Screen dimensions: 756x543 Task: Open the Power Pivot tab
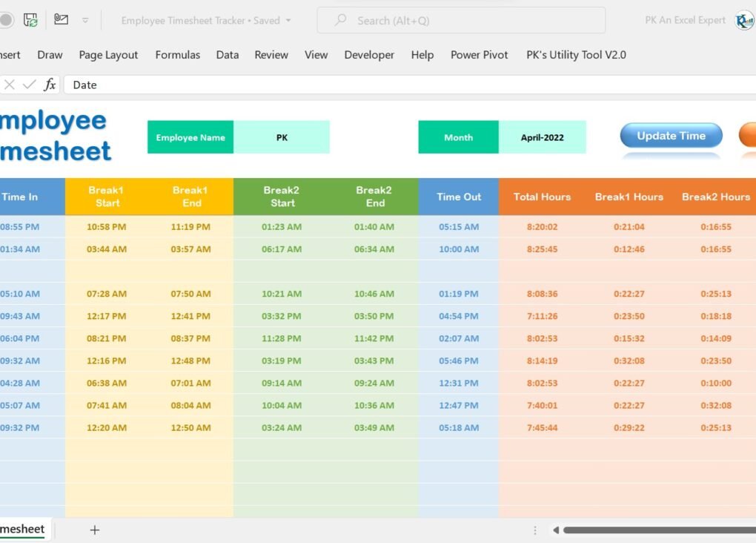(480, 55)
